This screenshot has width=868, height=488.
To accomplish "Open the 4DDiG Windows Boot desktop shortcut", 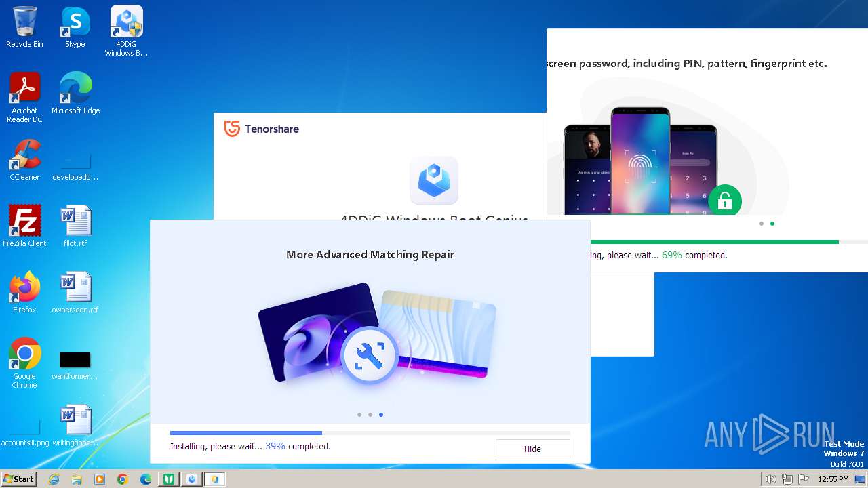I will pyautogui.click(x=126, y=30).
